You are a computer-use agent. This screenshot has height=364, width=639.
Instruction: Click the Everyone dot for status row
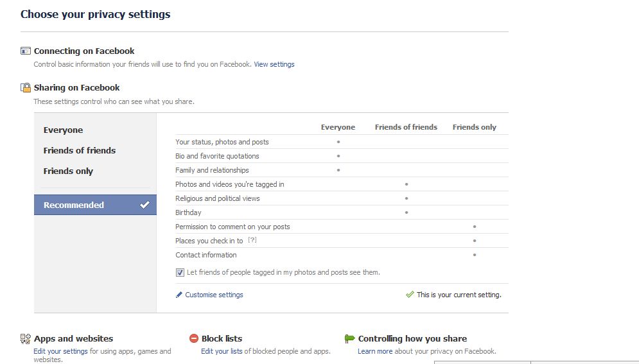pos(338,142)
